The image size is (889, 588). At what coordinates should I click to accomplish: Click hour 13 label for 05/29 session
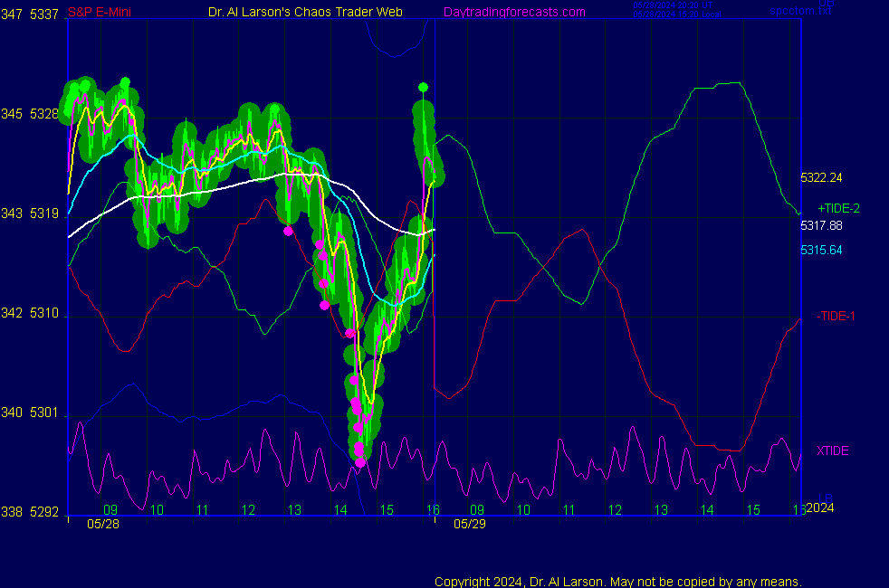[661, 510]
